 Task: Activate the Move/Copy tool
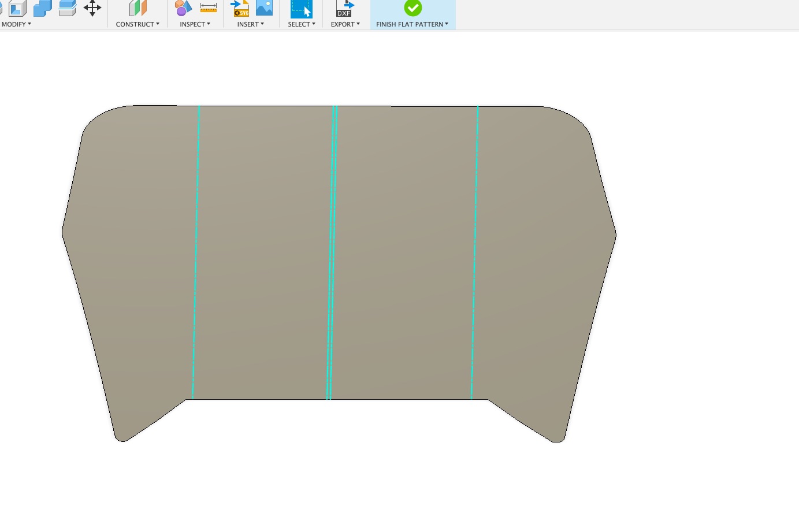tap(92, 8)
